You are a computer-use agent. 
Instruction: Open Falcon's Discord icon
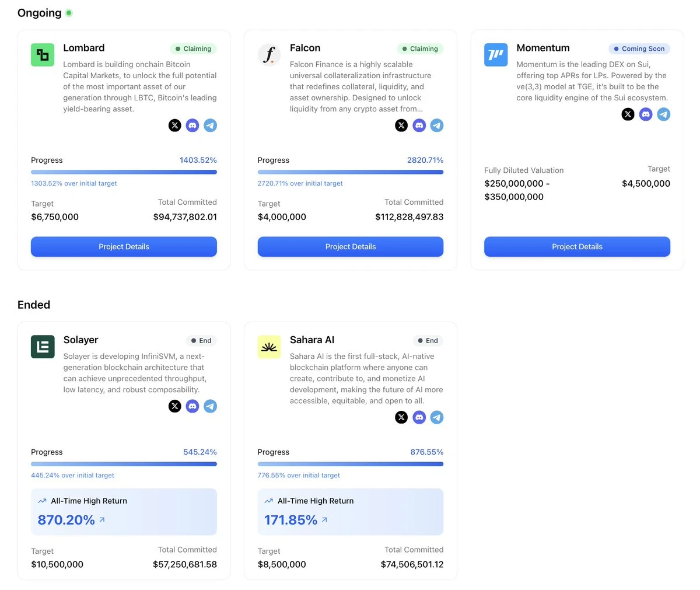coord(419,125)
